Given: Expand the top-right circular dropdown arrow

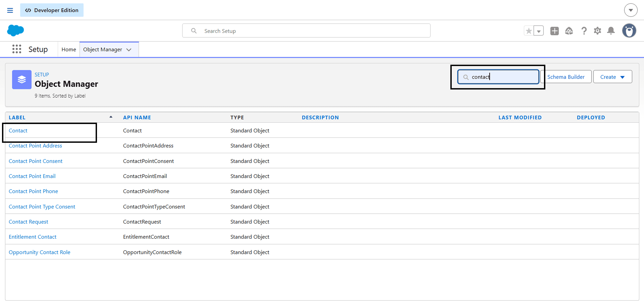Looking at the screenshot, I should point(631,10).
